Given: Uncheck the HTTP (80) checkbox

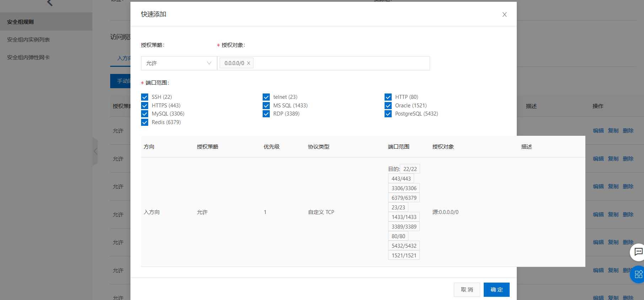Looking at the screenshot, I should (x=388, y=97).
